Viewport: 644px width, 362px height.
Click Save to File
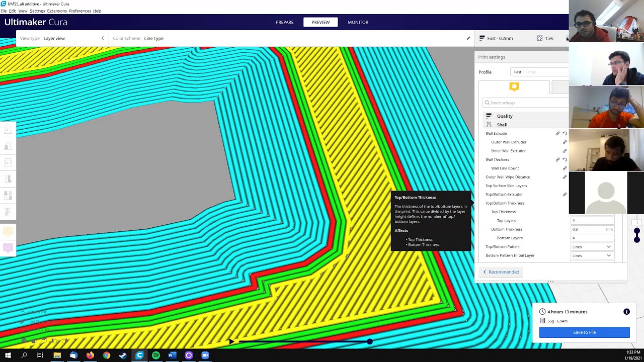coord(584,332)
